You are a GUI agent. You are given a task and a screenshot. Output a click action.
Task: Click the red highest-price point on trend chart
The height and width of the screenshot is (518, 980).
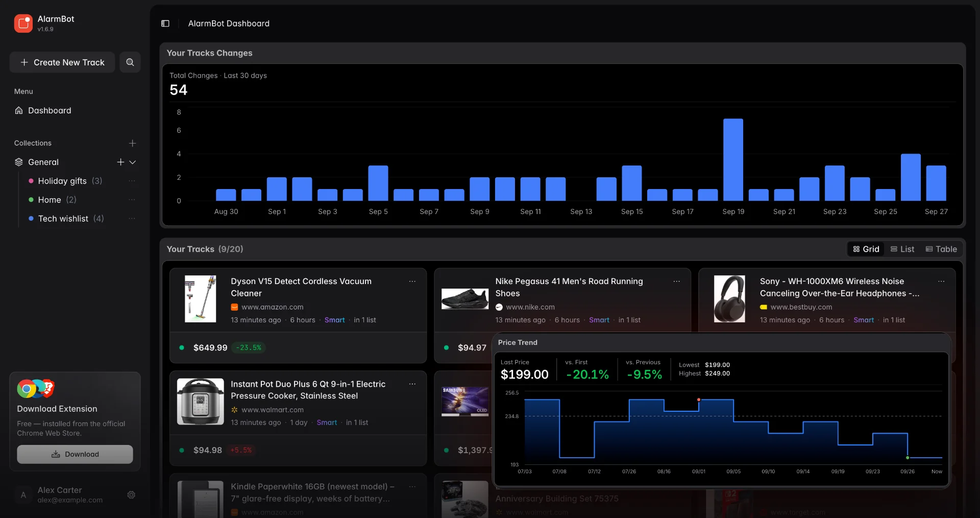click(x=699, y=399)
